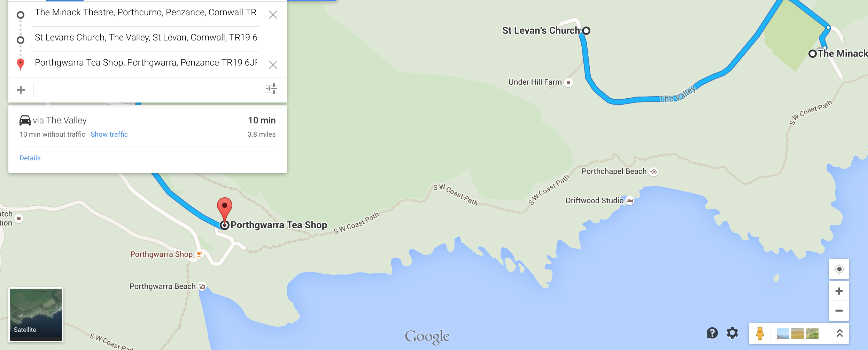Open map settings gear icon
Screen dimensions: 868x350
point(732,333)
